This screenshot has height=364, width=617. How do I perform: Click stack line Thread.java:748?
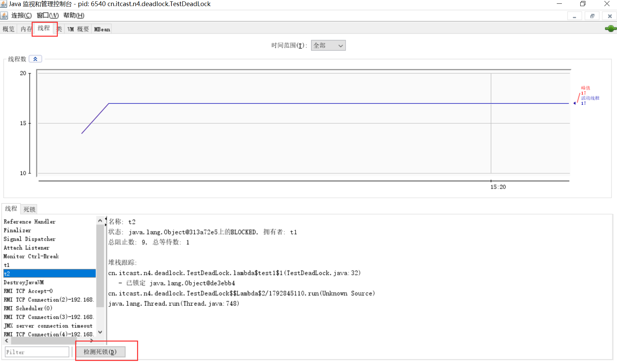click(x=174, y=304)
